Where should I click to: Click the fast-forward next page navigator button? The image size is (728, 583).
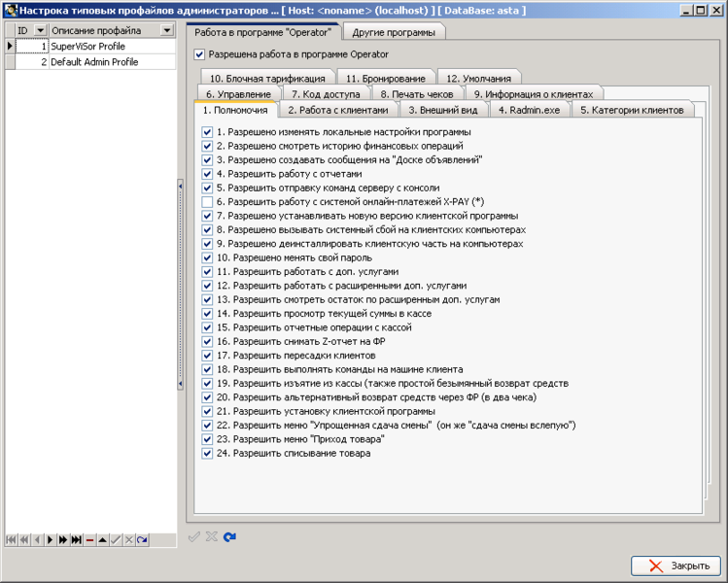(63, 540)
